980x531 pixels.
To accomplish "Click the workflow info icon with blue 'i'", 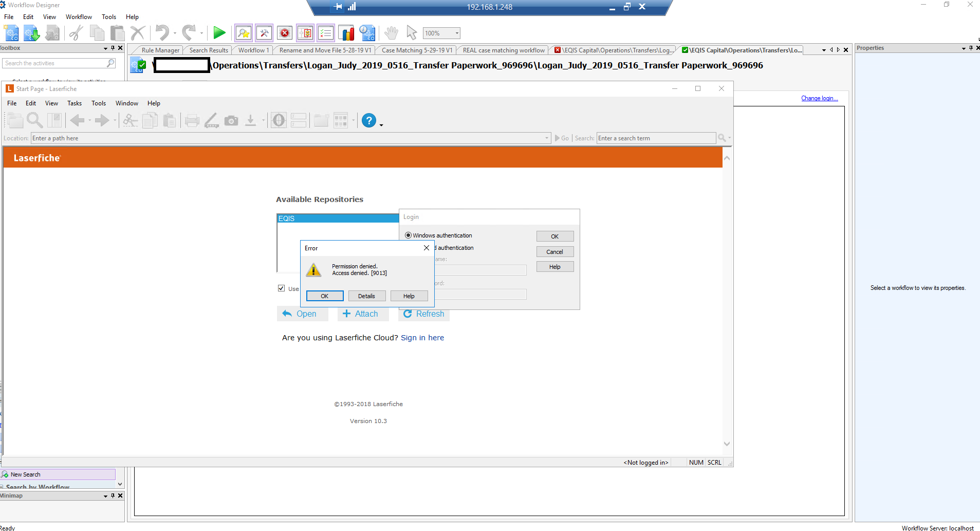I will pyautogui.click(x=367, y=33).
